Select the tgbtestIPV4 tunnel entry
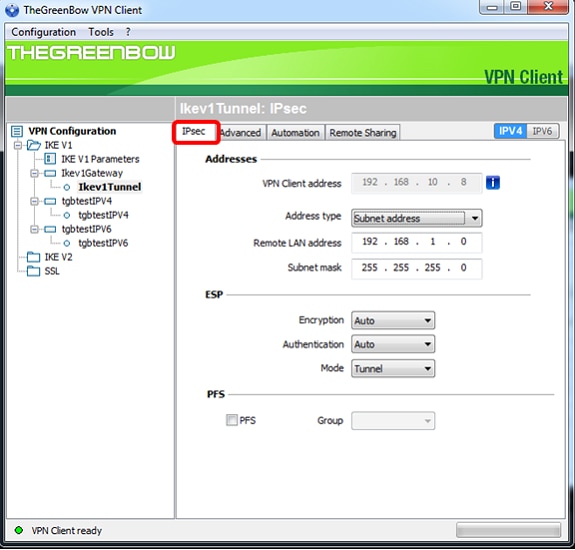This screenshot has width=575, height=550. pyautogui.click(x=103, y=215)
